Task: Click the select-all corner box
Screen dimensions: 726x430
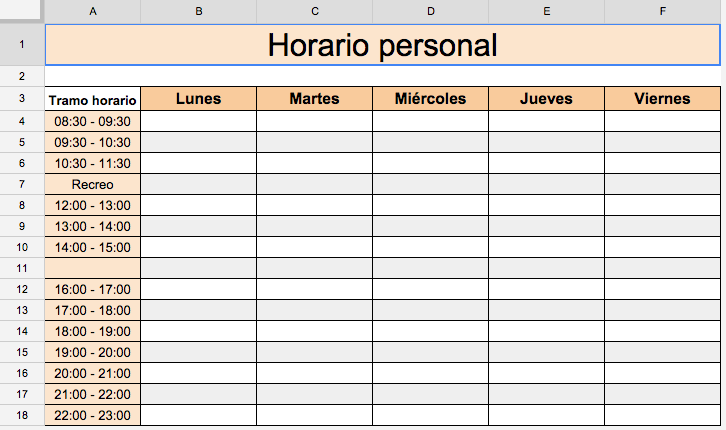Action: (22, 11)
